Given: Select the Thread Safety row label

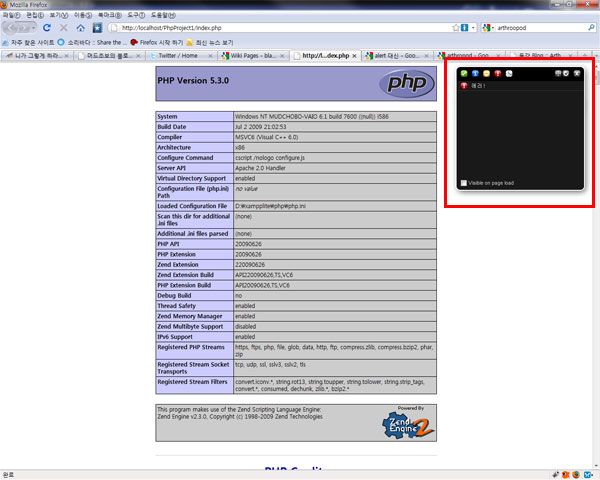Looking at the screenshot, I should pos(176,306).
